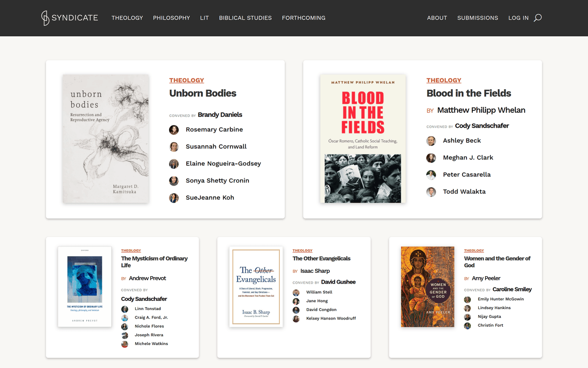This screenshot has height=368, width=588.
Task: Click the search magnifier icon
Action: [x=538, y=18]
